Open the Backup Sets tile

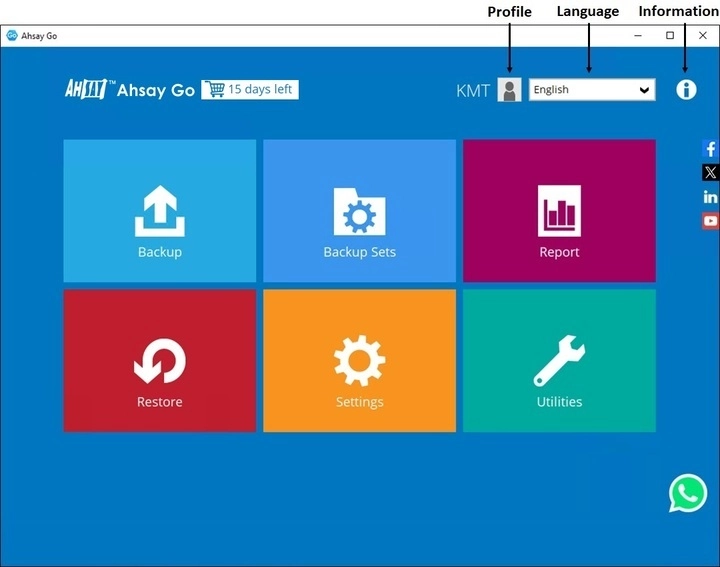[x=360, y=211]
